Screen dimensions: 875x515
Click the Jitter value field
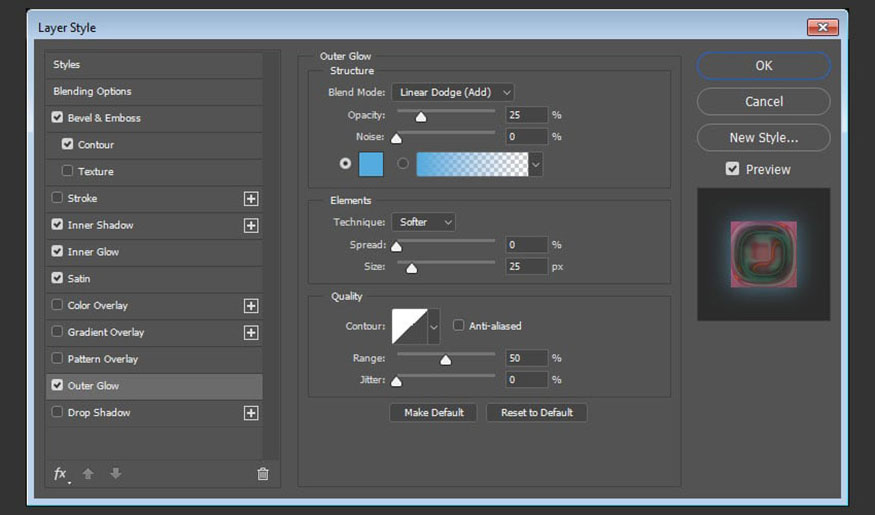click(526, 380)
